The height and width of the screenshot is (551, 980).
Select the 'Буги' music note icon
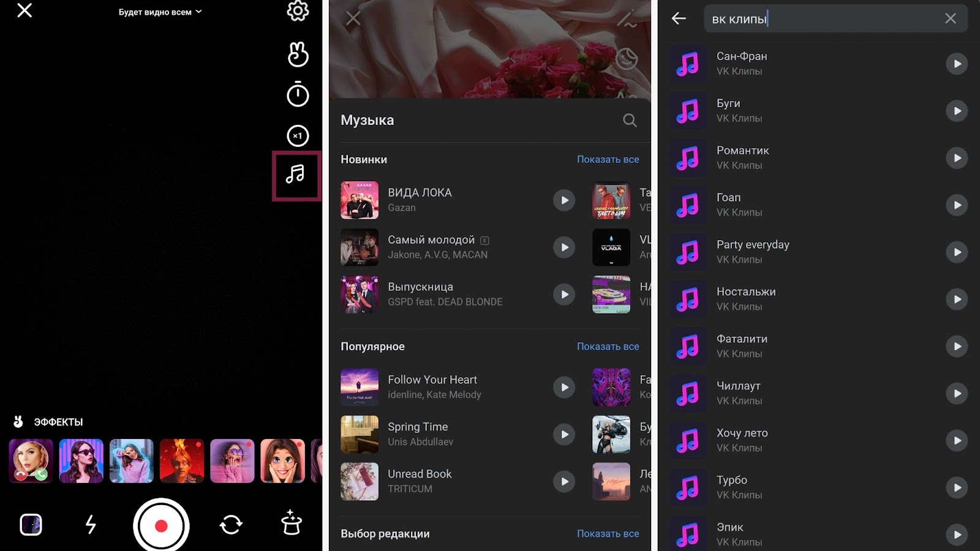[687, 111]
